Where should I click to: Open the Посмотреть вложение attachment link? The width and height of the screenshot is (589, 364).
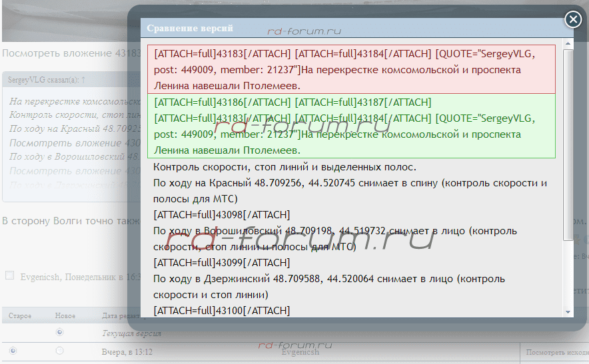click(60, 53)
